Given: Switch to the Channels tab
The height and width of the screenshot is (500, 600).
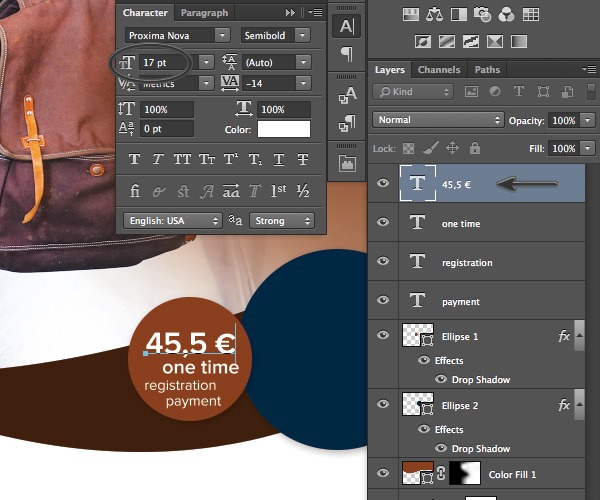Looking at the screenshot, I should (439, 70).
